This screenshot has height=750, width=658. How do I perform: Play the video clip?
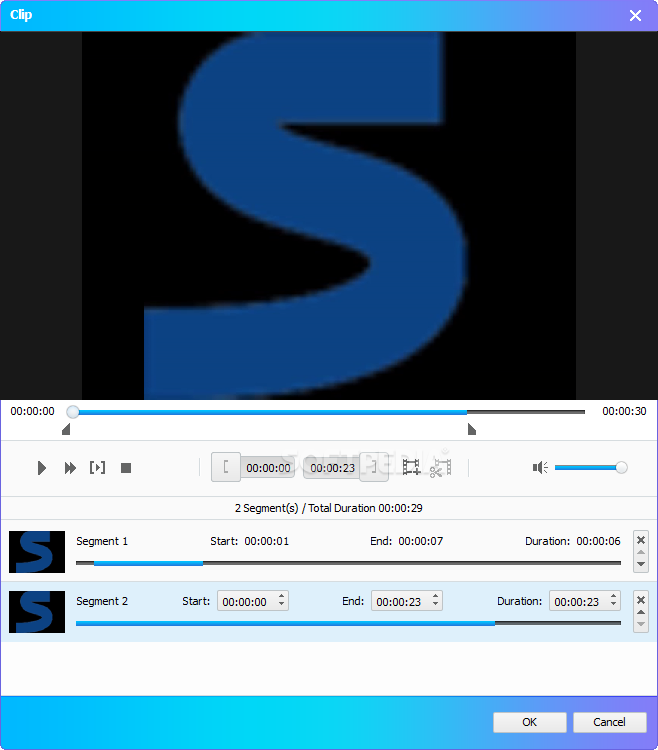click(x=42, y=468)
